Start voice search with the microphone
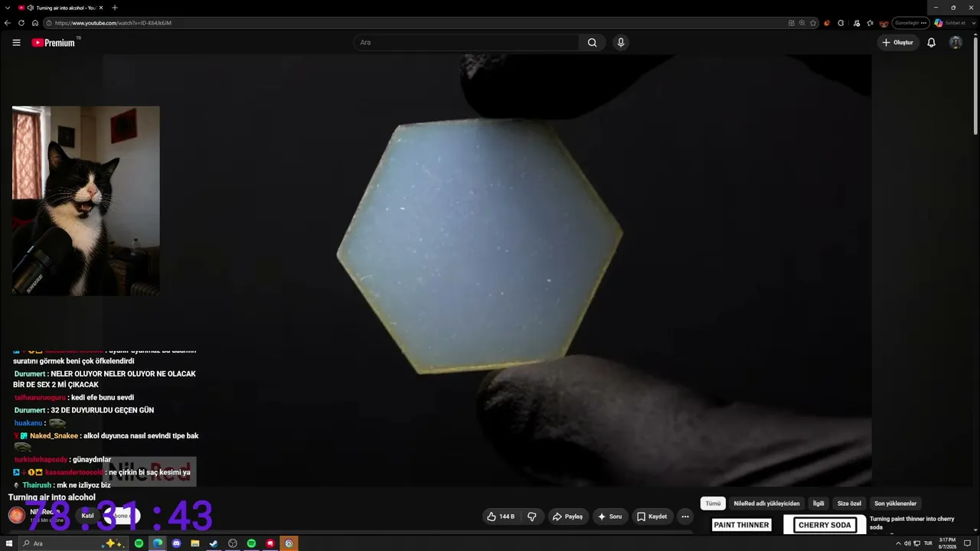This screenshot has height=551, width=980. coord(621,43)
